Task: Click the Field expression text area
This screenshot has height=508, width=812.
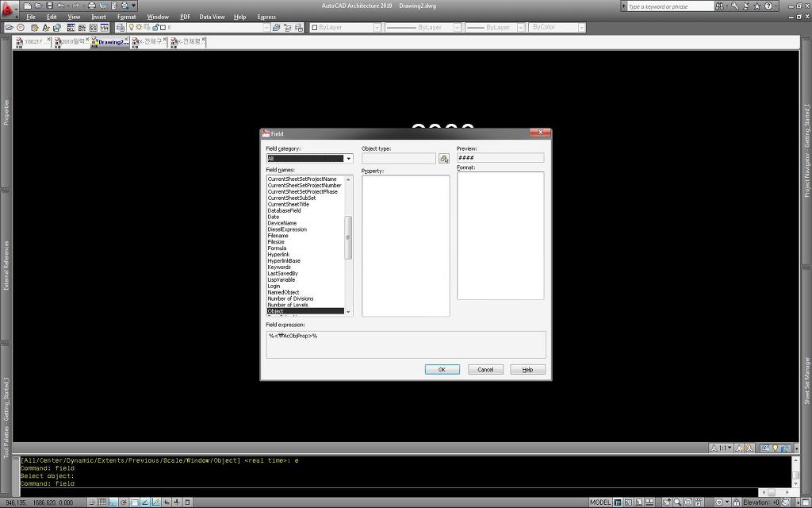Action: (406, 344)
